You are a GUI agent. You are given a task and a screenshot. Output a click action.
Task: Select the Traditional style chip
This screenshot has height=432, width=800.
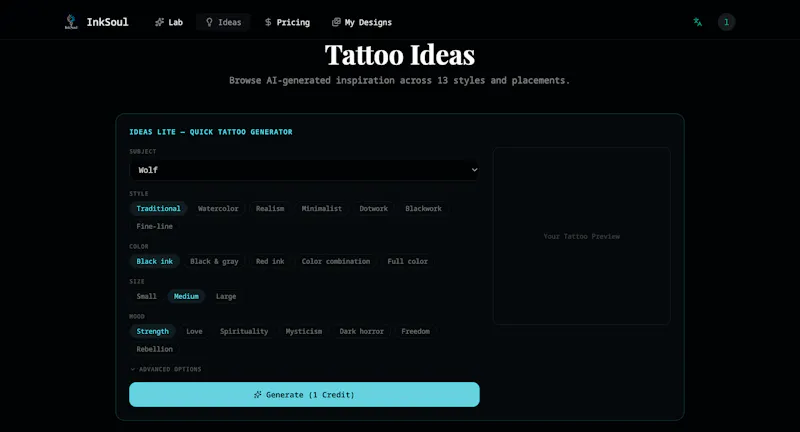tap(158, 209)
